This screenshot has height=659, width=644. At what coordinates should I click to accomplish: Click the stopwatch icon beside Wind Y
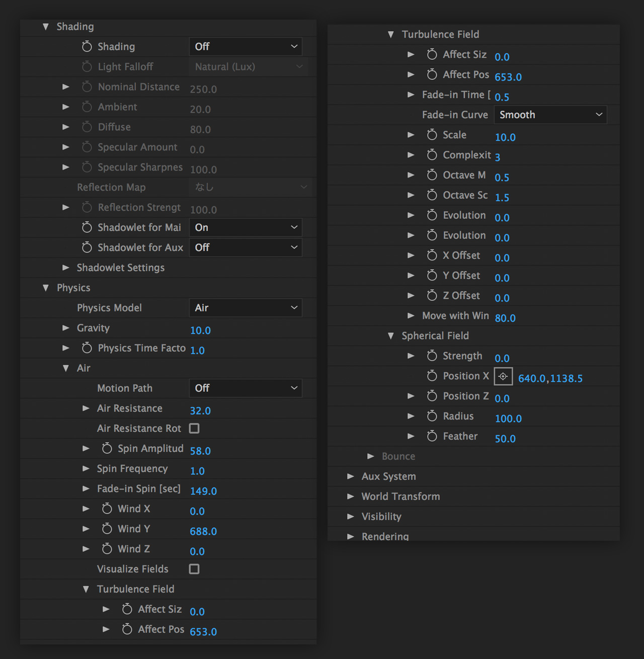click(107, 529)
